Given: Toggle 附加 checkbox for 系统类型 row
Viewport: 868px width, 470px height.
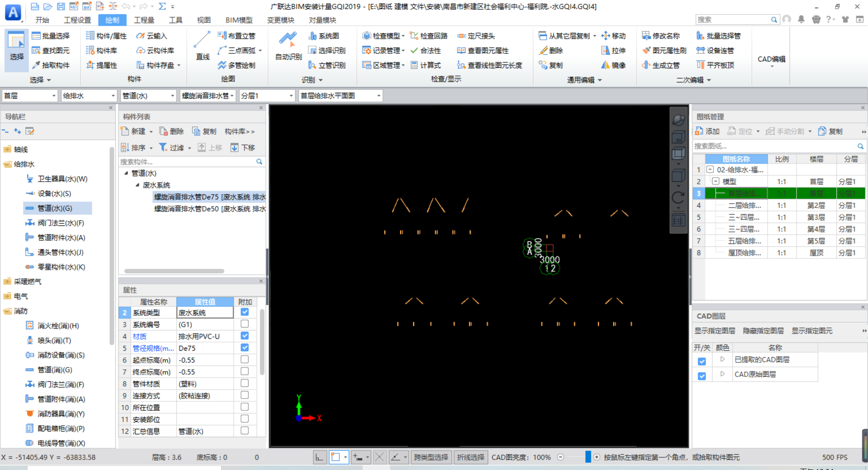Looking at the screenshot, I should click(245, 312).
